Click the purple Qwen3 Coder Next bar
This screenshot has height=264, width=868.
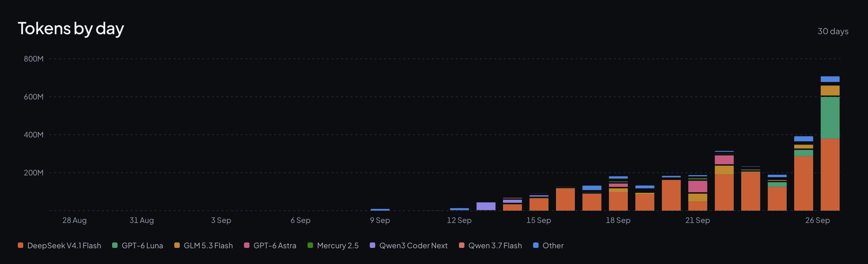(486, 206)
